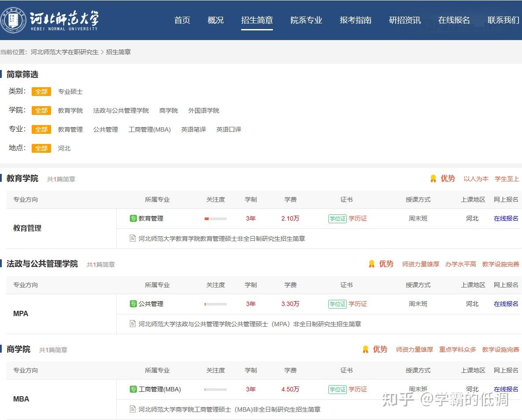522x420 pixels.
Task: Filter 学院 by 法政与公共管理学院
Action: coord(121,111)
